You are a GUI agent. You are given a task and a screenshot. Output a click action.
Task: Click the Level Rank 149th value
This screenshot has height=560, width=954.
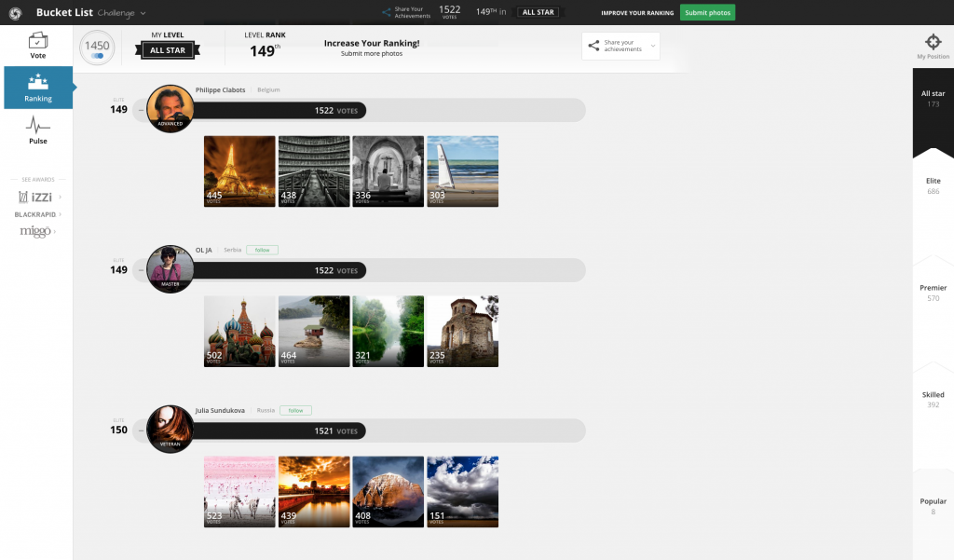[x=265, y=50]
